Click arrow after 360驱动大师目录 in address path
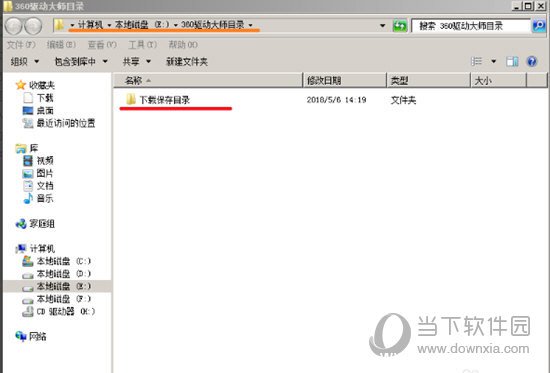The height and width of the screenshot is (373, 550). point(250,25)
